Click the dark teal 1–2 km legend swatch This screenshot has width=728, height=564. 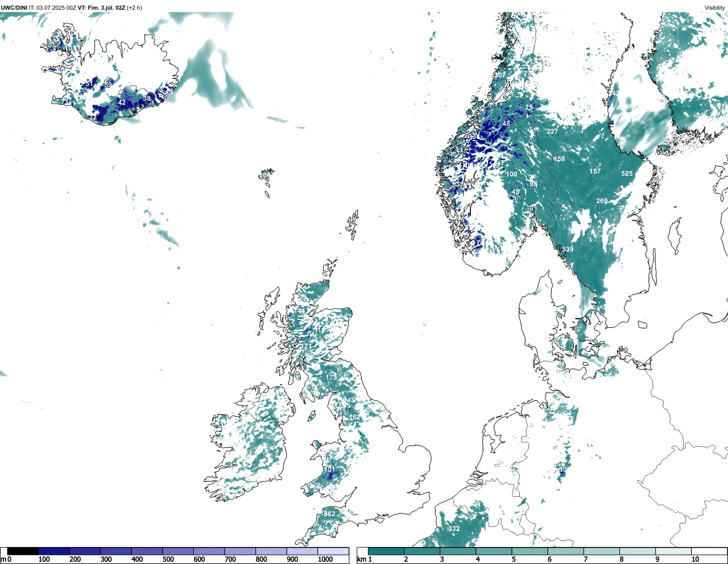tap(386, 551)
